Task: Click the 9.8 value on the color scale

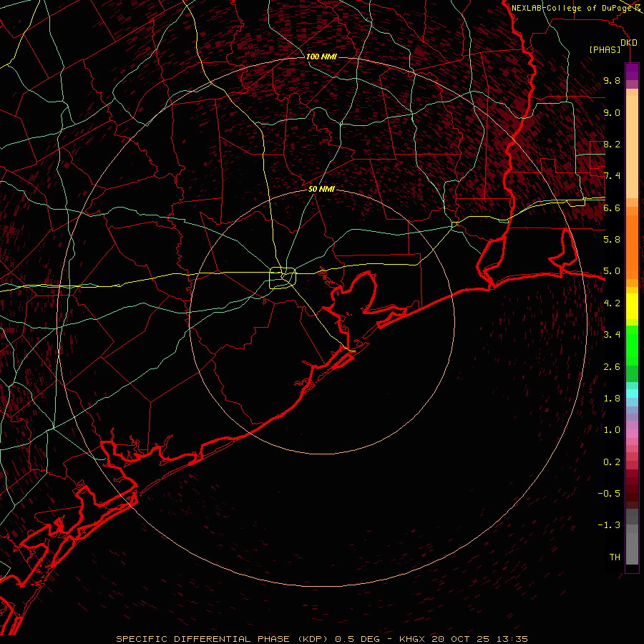Action: tap(612, 81)
